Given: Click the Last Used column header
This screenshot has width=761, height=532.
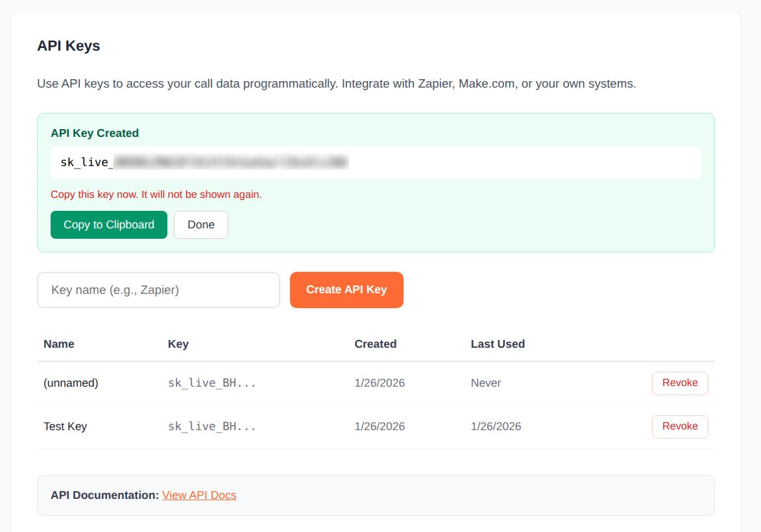Looking at the screenshot, I should 498,344.
